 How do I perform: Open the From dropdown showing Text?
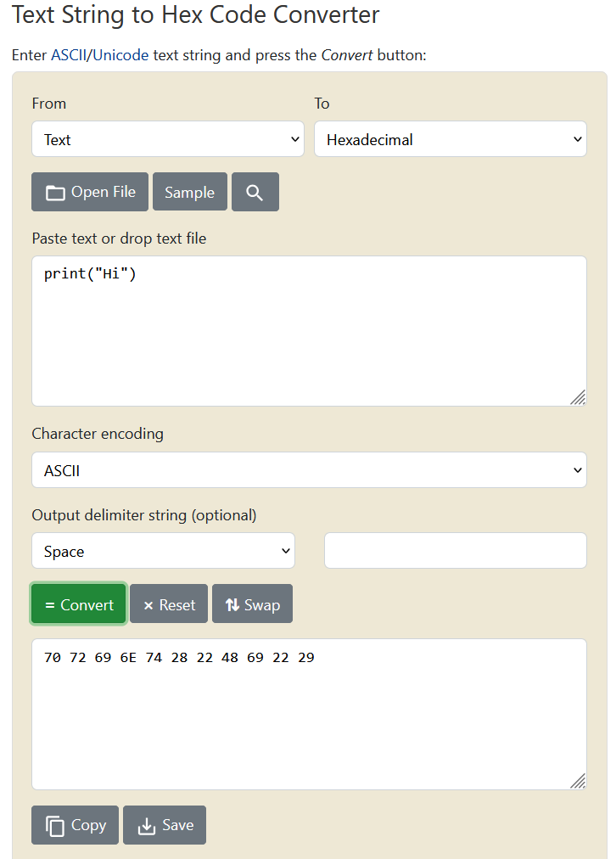coord(167,138)
